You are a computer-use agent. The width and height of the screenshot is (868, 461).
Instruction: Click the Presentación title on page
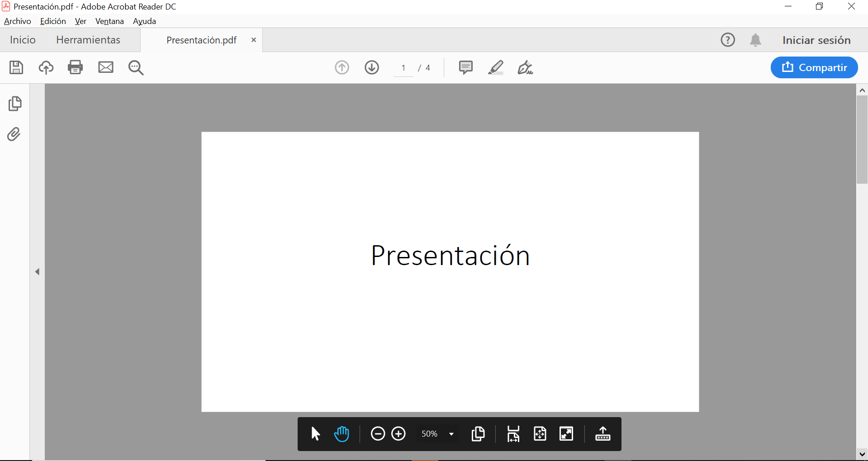[450, 256]
